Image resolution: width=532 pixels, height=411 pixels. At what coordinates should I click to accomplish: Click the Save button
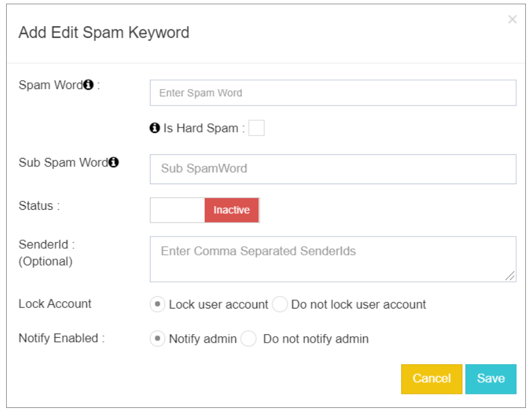click(x=491, y=379)
